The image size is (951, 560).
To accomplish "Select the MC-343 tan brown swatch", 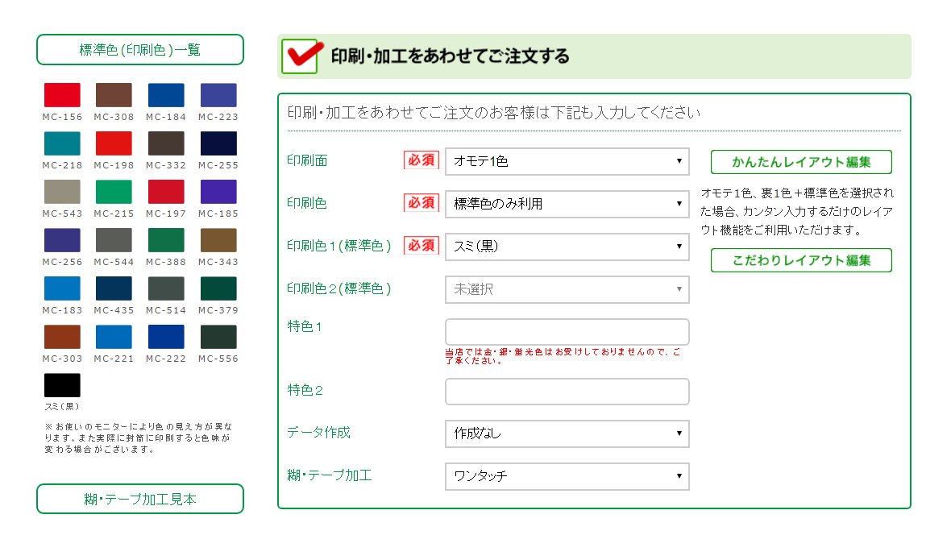I will (218, 240).
